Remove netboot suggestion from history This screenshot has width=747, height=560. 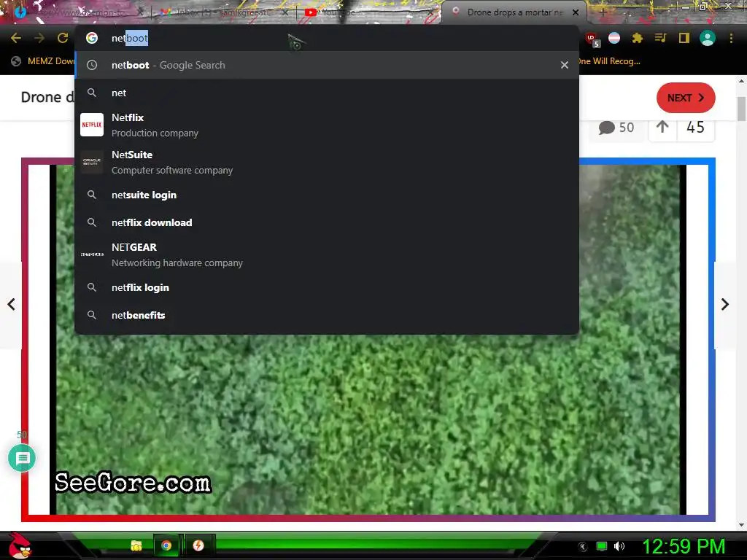coord(564,65)
